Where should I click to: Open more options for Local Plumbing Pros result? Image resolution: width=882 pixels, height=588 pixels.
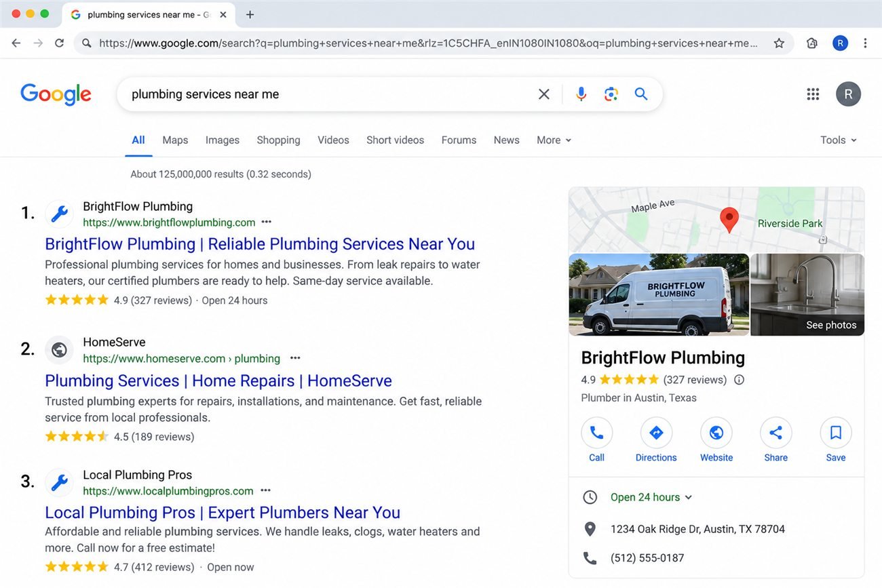(x=265, y=491)
